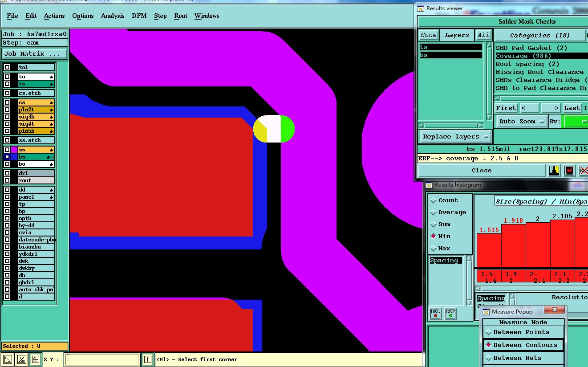Viewport: 588px width, 367px height.
Task: Click the X Y coordinate input field
Action: coord(102,359)
